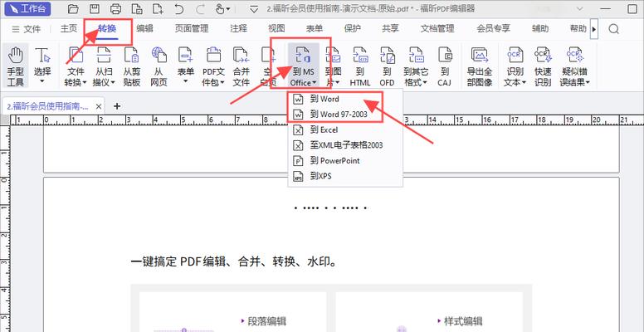Expand more ribbon tabs arrow
Screen dimensions: 644x332
pyautogui.click(x=594, y=29)
